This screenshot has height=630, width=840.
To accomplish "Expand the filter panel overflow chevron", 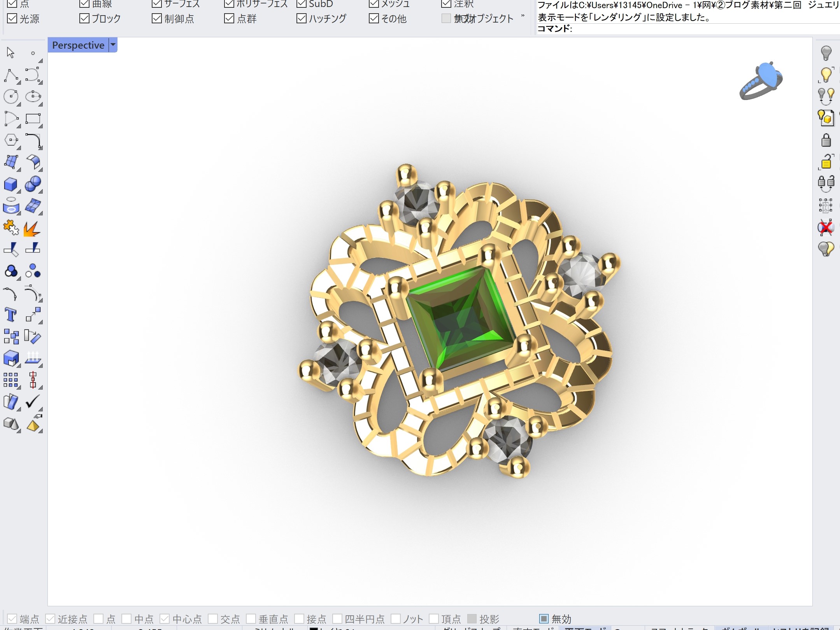I will click(x=523, y=16).
